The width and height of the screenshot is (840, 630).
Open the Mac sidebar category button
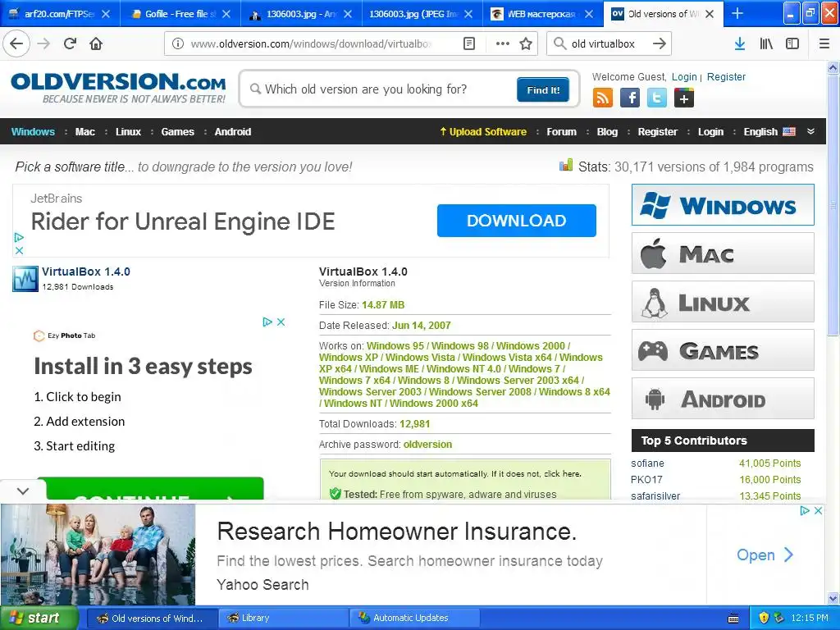tap(723, 253)
